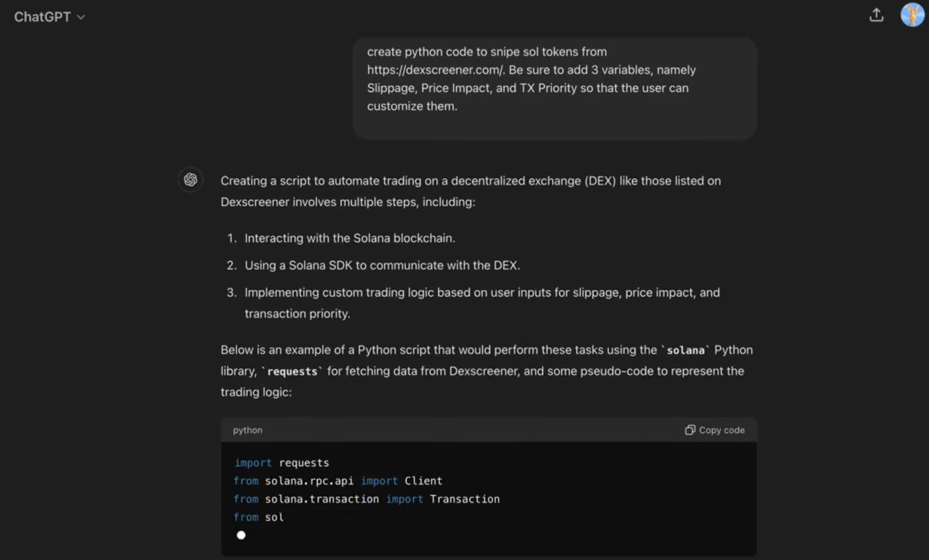Click list item about custom trading logic
929x560 pixels.
pos(482,293)
